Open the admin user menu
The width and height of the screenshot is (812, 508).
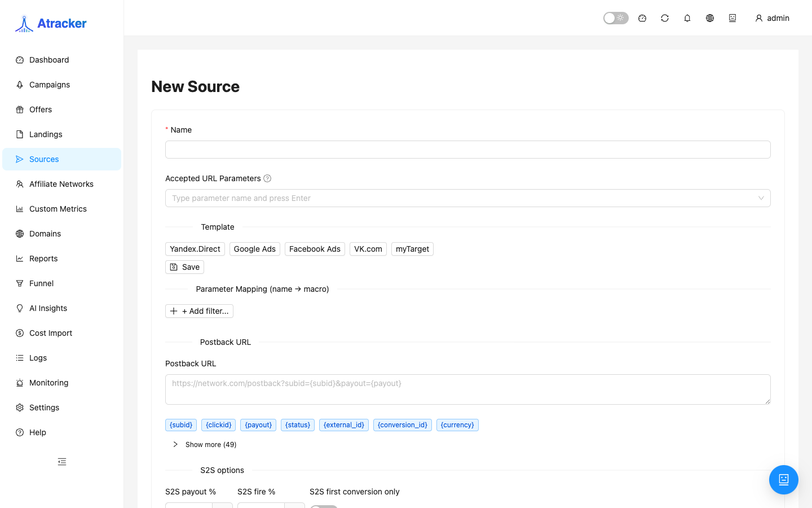click(x=772, y=18)
